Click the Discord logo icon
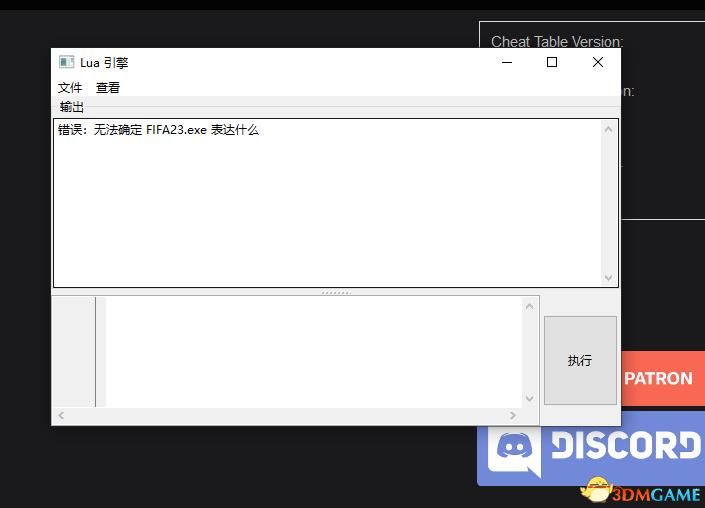The height and width of the screenshot is (508, 705). pyautogui.click(x=514, y=451)
